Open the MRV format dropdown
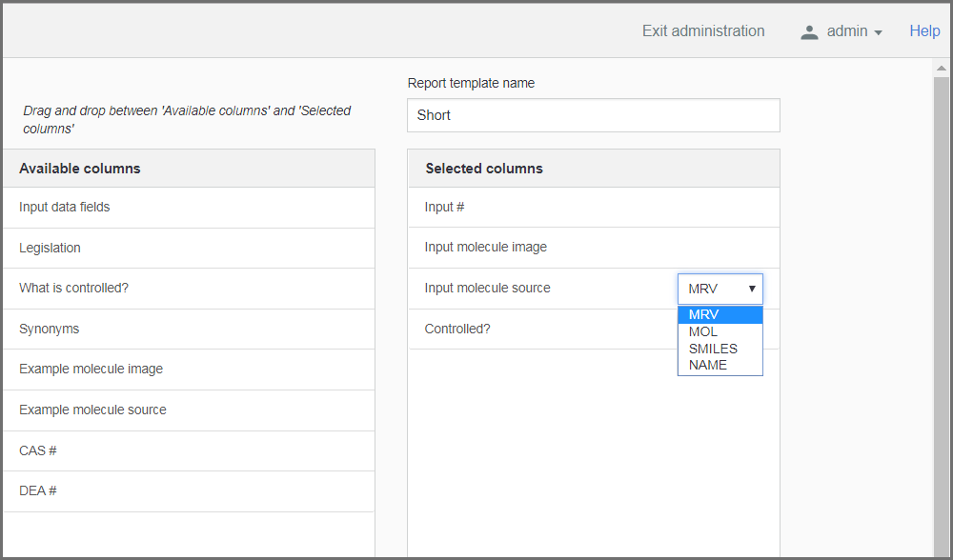 tap(720, 289)
